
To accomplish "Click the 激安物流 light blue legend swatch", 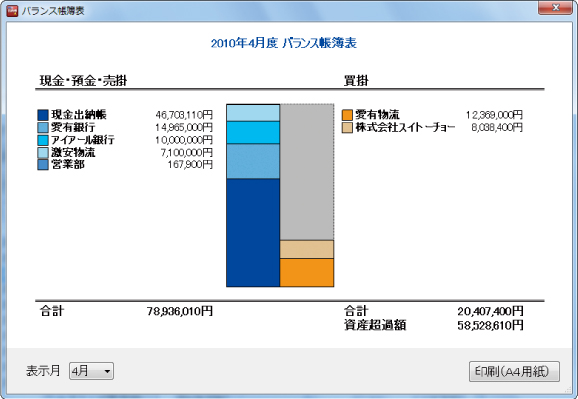I will coord(43,152).
